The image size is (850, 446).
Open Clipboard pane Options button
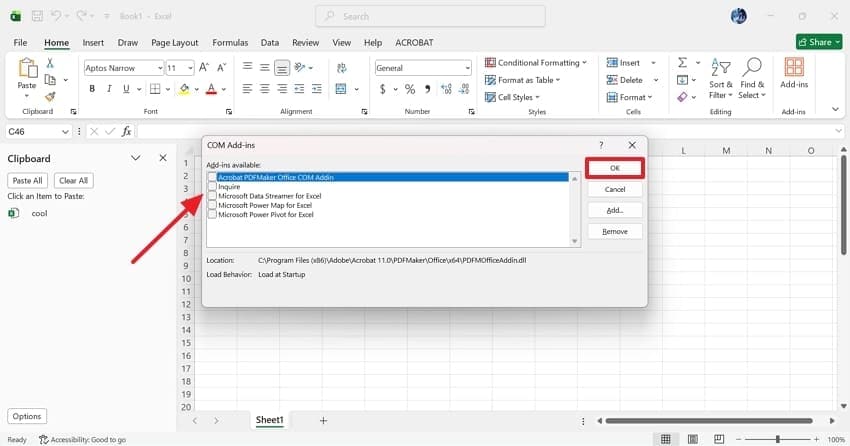(x=27, y=416)
